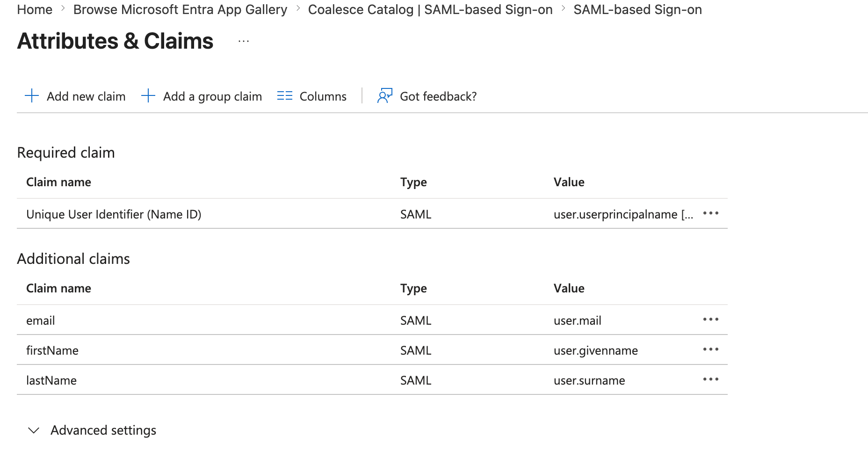Open ellipsis menu for email claim row

pos(710,320)
